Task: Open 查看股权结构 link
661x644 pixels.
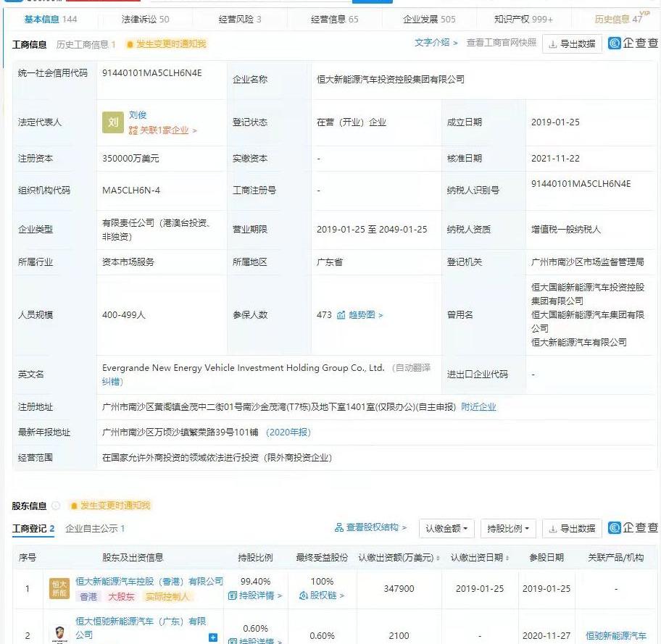Action: 375,527
